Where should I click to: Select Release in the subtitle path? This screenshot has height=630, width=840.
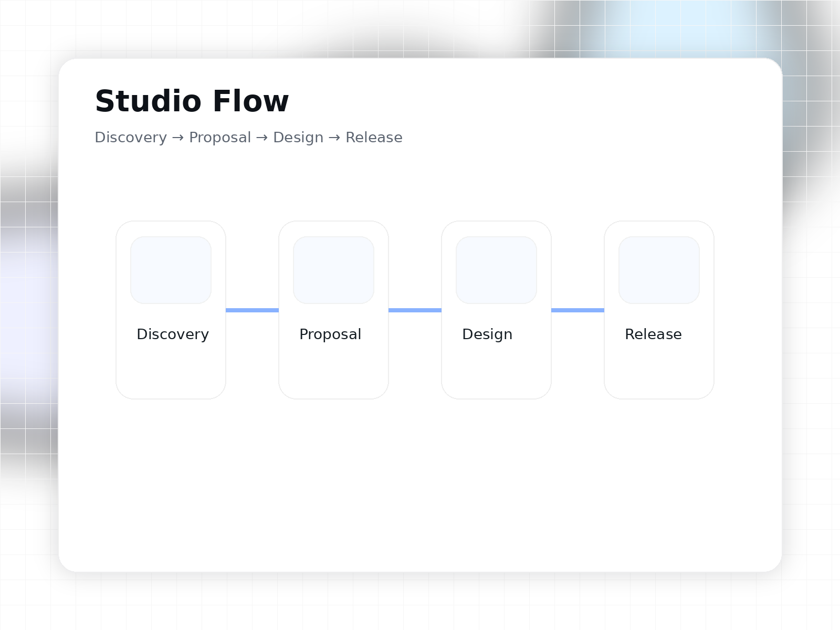[374, 138]
